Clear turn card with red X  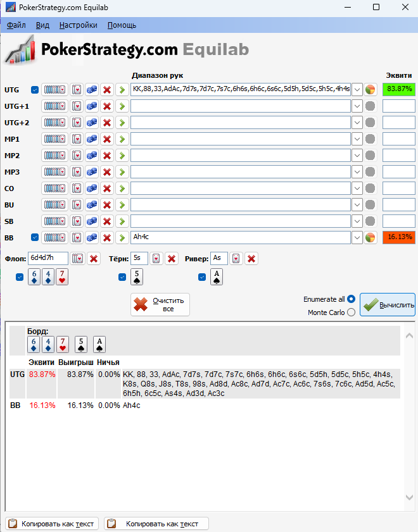point(172,259)
